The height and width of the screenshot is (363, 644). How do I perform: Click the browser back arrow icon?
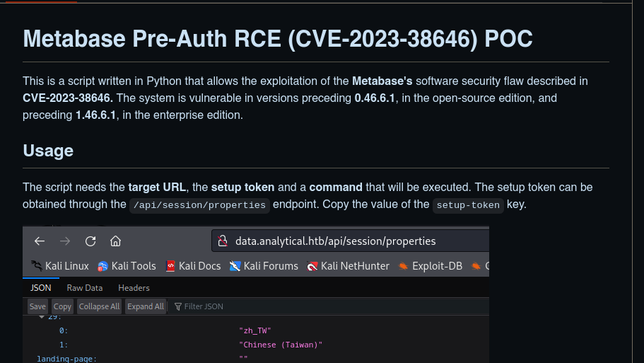40,241
